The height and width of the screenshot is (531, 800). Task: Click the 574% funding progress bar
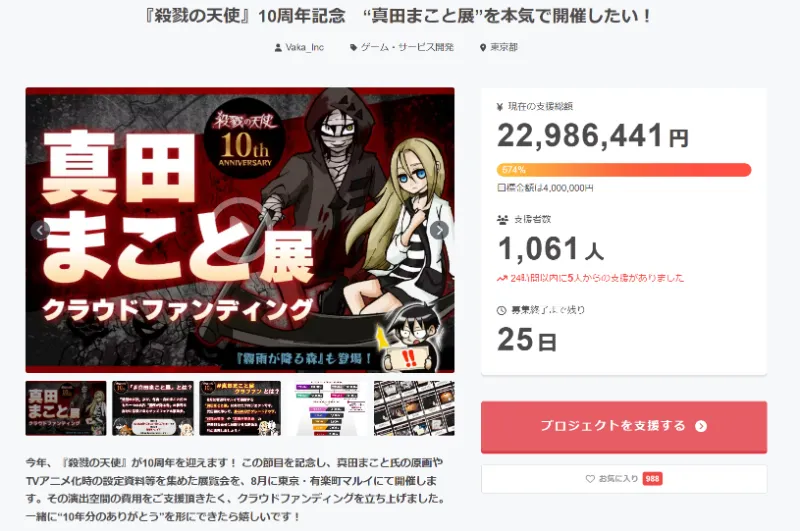(x=624, y=170)
